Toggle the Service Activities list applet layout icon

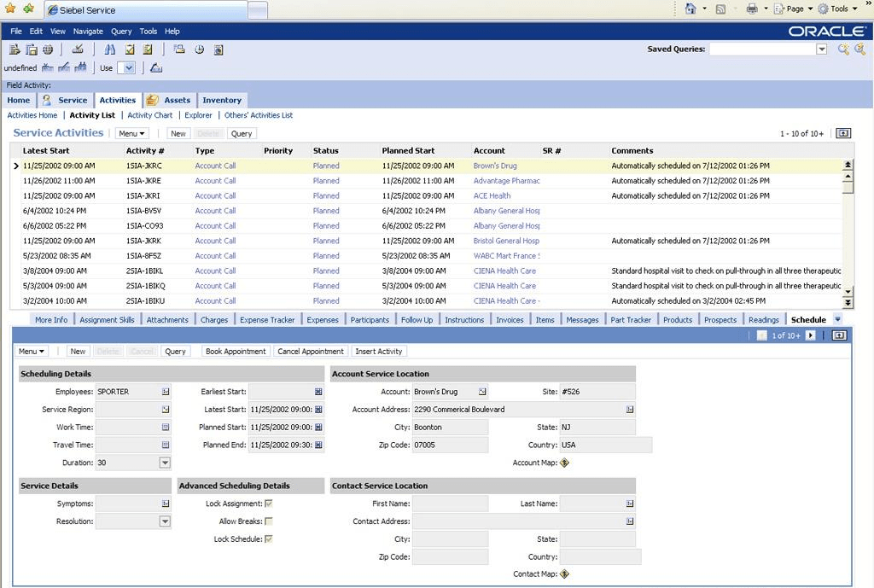pos(843,133)
